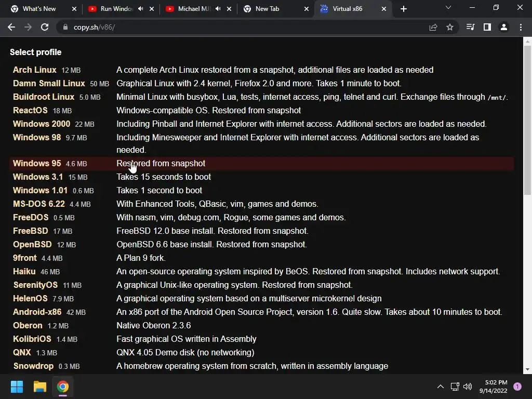The width and height of the screenshot is (532, 399).
Task: Switch to the Michael MJ YouTube tab
Action: tap(193, 9)
